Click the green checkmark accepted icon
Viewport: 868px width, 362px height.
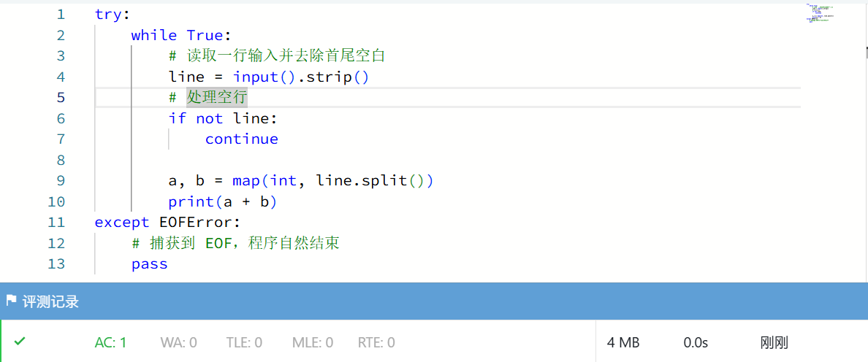[x=20, y=341]
